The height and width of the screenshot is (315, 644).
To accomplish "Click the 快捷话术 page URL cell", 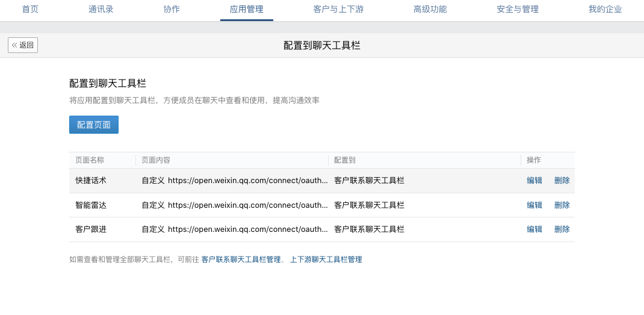I will (235, 181).
